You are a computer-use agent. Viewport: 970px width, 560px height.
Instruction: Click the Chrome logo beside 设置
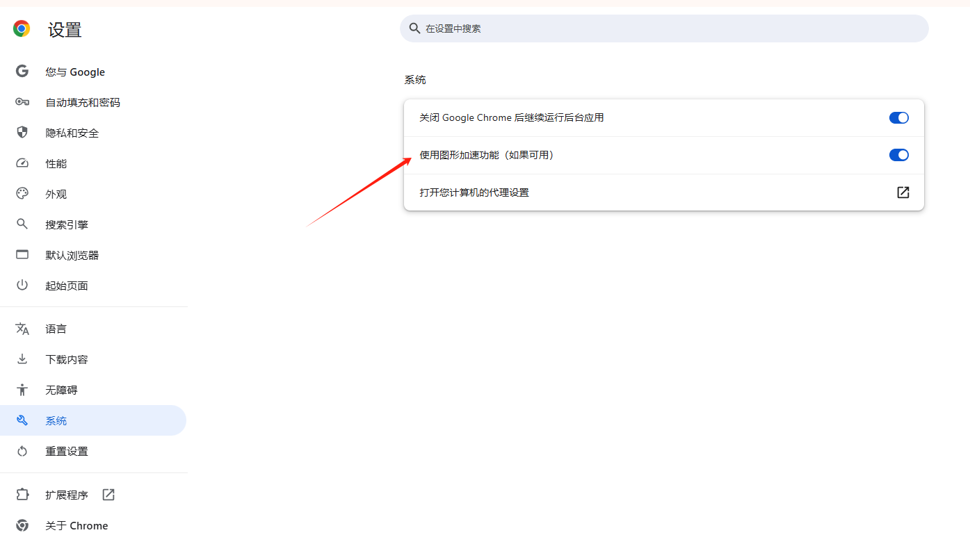[x=22, y=28]
